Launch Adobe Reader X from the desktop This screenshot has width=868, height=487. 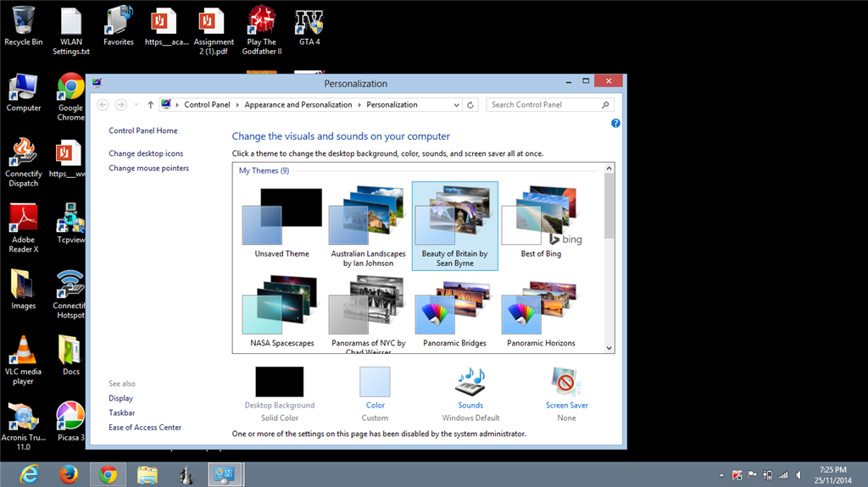pos(23,229)
